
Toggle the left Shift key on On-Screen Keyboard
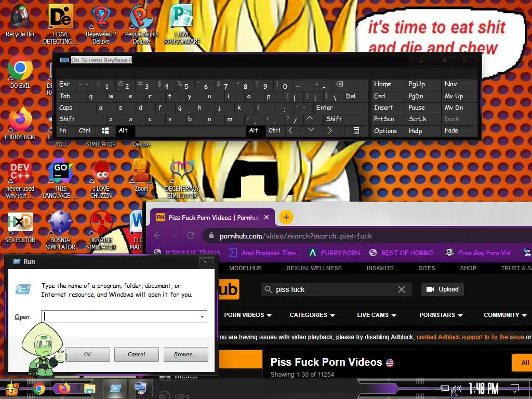coord(81,119)
